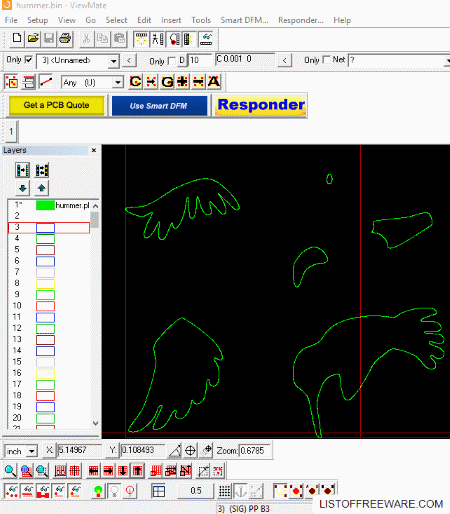Open the '3) <Unnamed>' layer dropdown
This screenshot has width=450, height=514.
114,61
